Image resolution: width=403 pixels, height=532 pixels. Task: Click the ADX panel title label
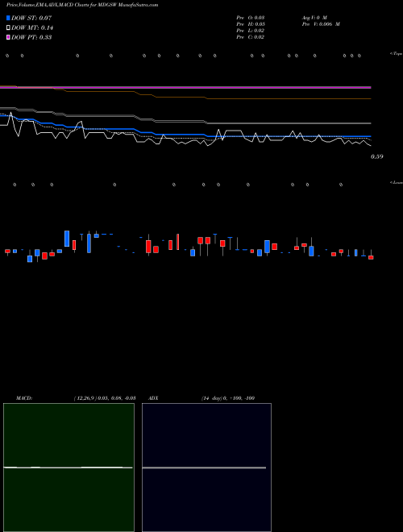pyautogui.click(x=153, y=398)
